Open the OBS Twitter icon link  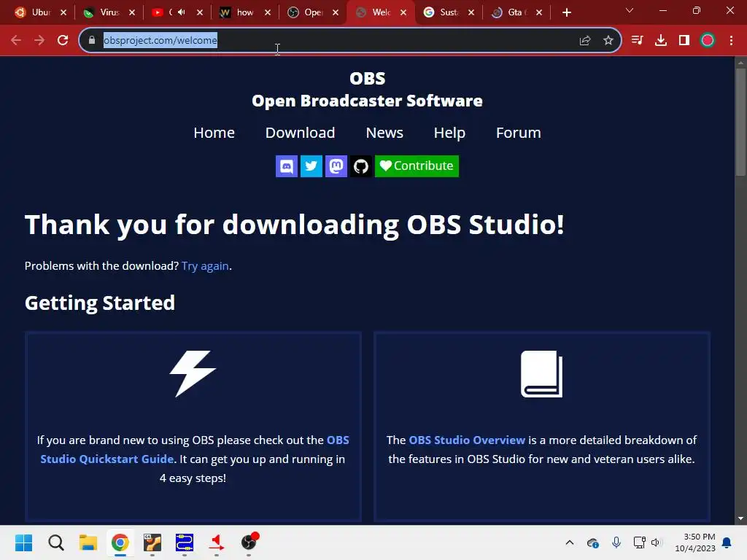(311, 166)
